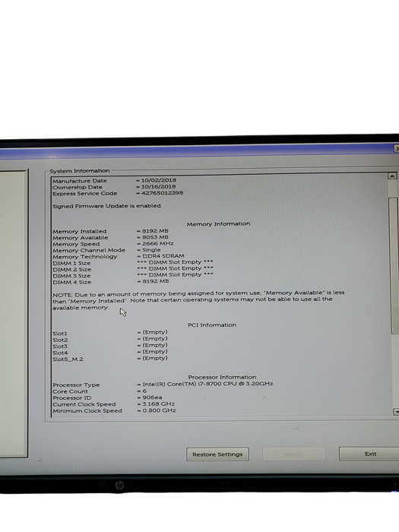The height and width of the screenshot is (532, 399).
Task: Select Processor ID value 906ea
Action: pyautogui.click(x=152, y=397)
